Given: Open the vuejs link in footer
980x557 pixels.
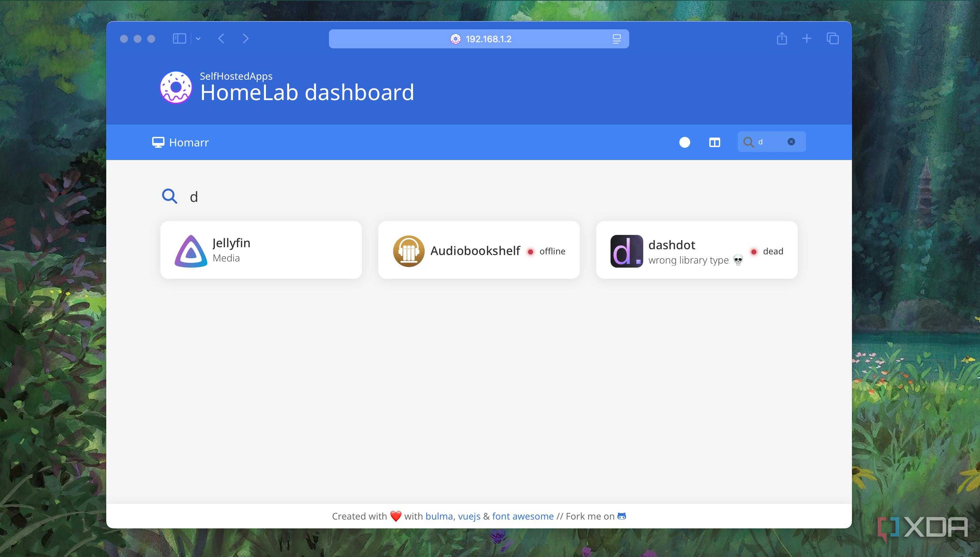Looking at the screenshot, I should click(469, 516).
